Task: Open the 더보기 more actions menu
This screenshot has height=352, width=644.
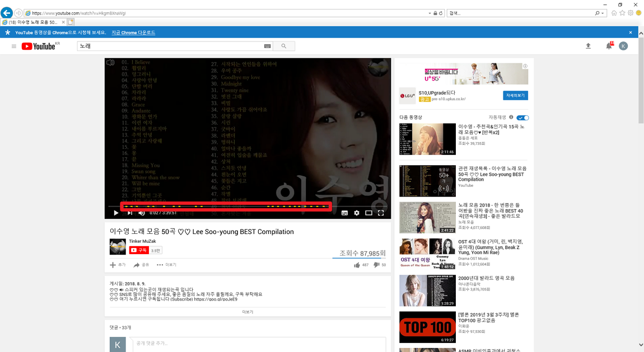Action: coord(166,265)
